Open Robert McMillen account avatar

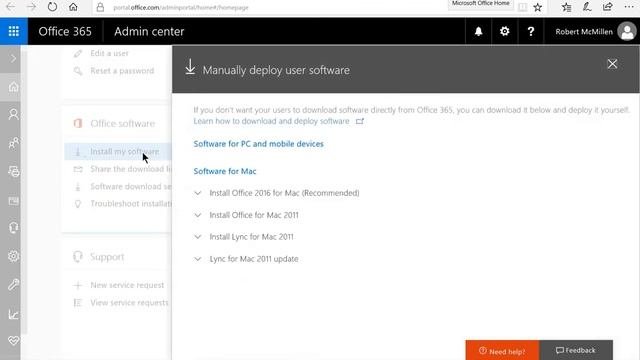pos(627,31)
